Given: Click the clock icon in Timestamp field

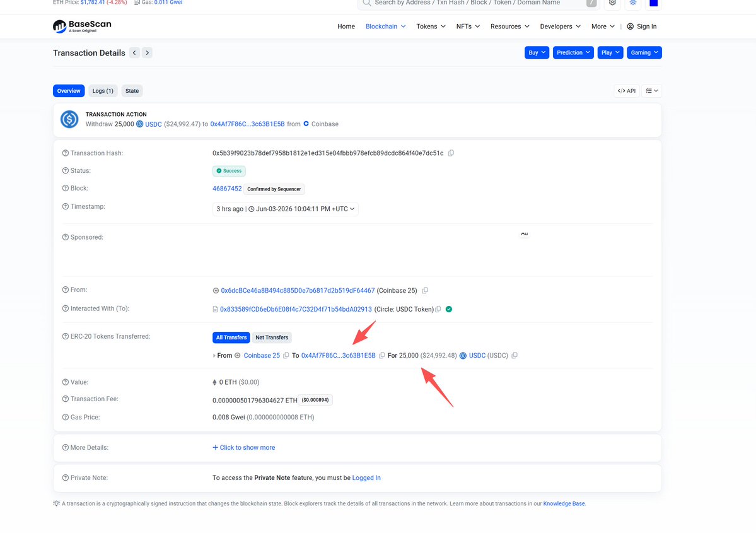Looking at the screenshot, I should [251, 209].
